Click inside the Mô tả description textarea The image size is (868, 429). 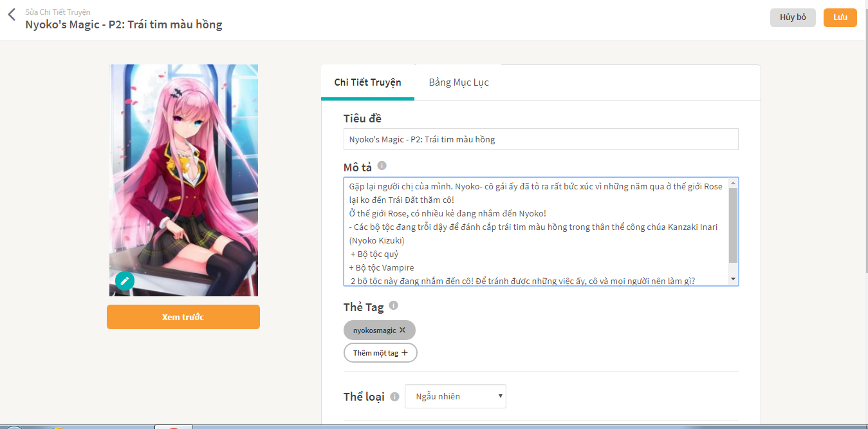click(535, 231)
